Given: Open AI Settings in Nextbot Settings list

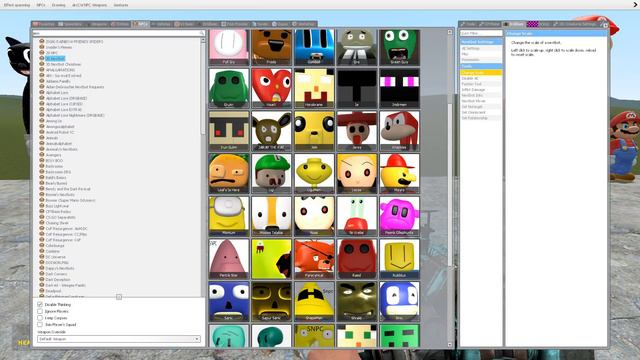Looking at the screenshot, I should [x=481, y=48].
